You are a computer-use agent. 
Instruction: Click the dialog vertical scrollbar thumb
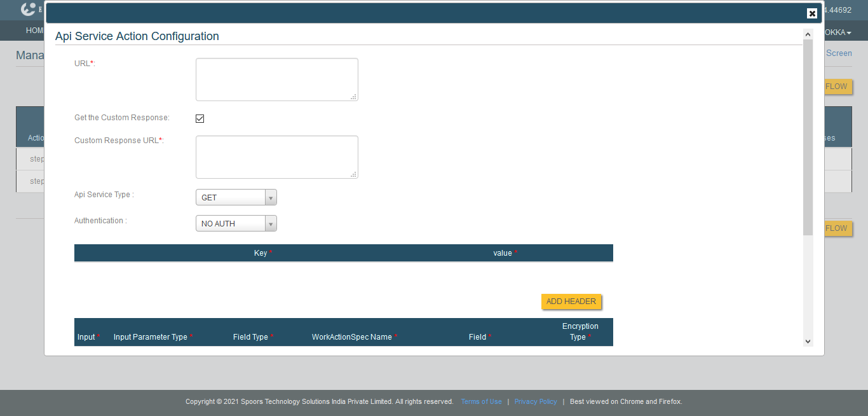(x=808, y=137)
